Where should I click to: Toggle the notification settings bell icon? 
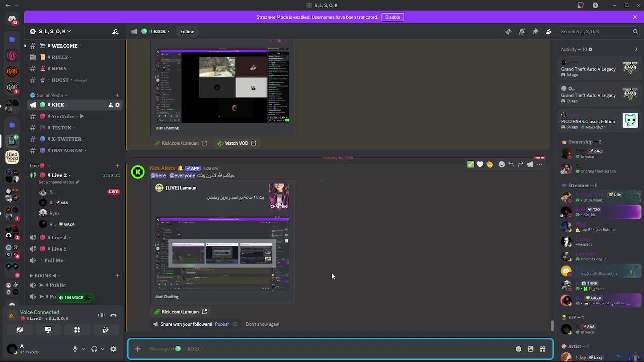click(522, 31)
